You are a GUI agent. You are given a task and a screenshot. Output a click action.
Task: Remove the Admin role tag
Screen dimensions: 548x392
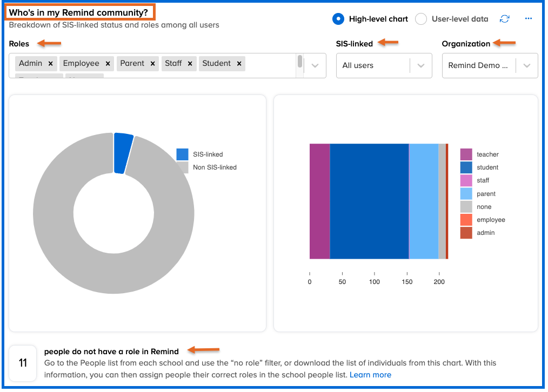click(51, 64)
